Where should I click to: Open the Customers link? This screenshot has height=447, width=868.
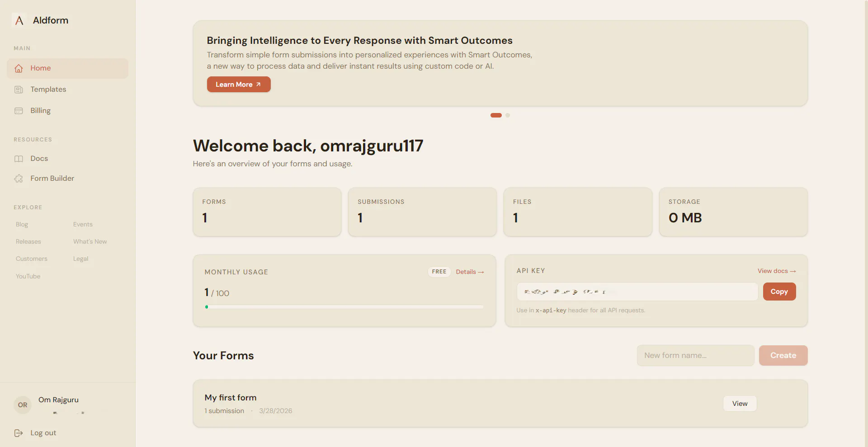coord(32,259)
